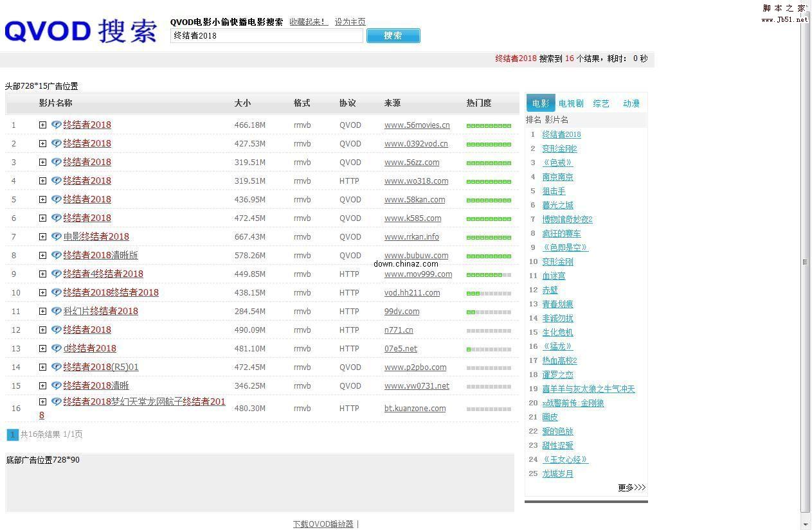Open source link 99dy.com
Screen dimensions: 812x530
pyautogui.click(x=402, y=312)
